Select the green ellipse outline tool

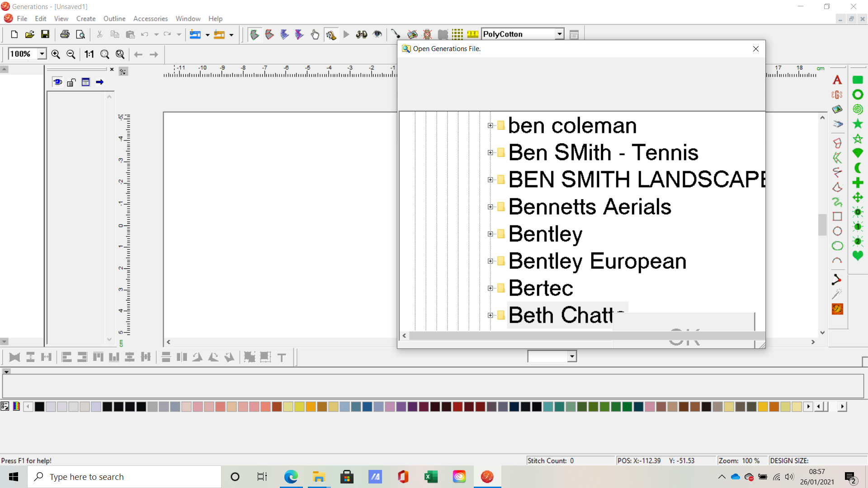[x=837, y=246]
